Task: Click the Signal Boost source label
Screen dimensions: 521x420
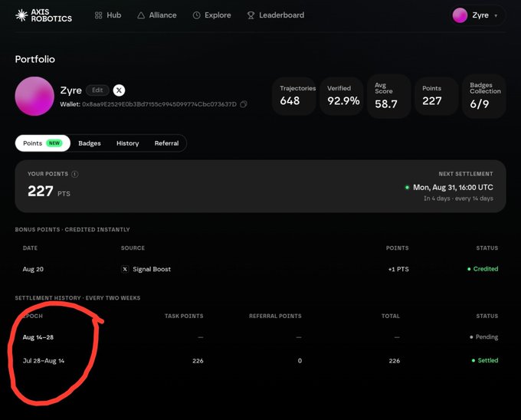Action: (x=152, y=269)
